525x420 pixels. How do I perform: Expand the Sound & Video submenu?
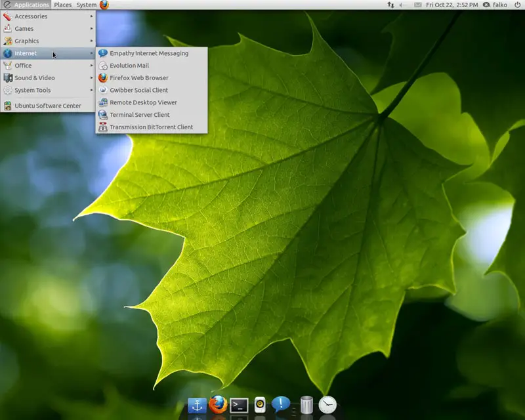(x=48, y=77)
